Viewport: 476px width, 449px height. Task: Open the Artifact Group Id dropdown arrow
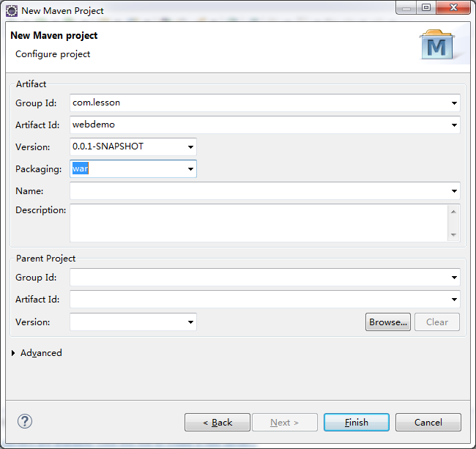(x=454, y=103)
